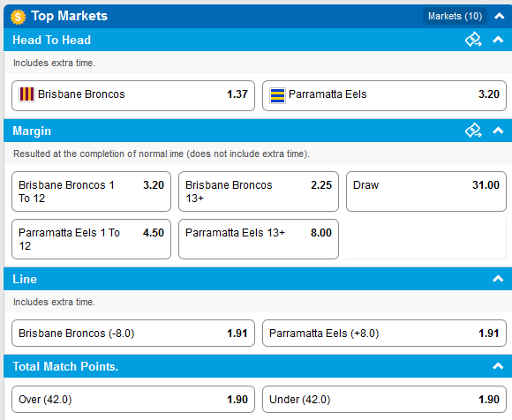Pick Parramatta Eels 13+ at 8.00
This screenshot has height=420, width=512.
point(259,239)
